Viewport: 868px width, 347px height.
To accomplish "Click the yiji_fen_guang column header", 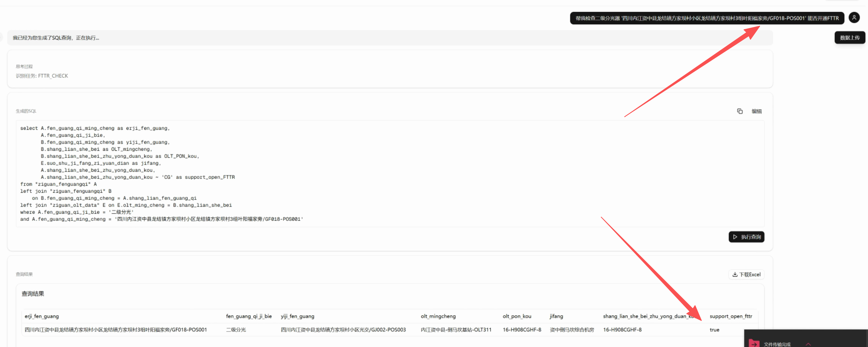I will click(297, 316).
